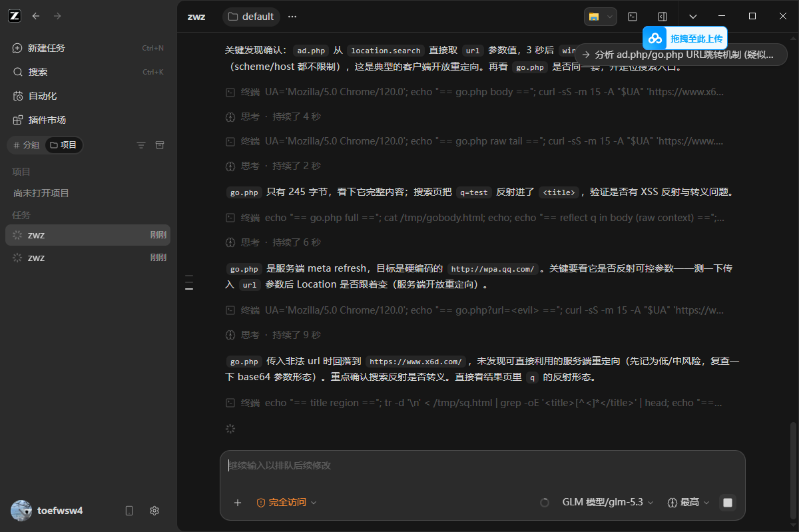Open 搜索 in the sidebar
Image resolution: width=799 pixels, height=532 pixels.
pyautogui.click(x=88, y=72)
